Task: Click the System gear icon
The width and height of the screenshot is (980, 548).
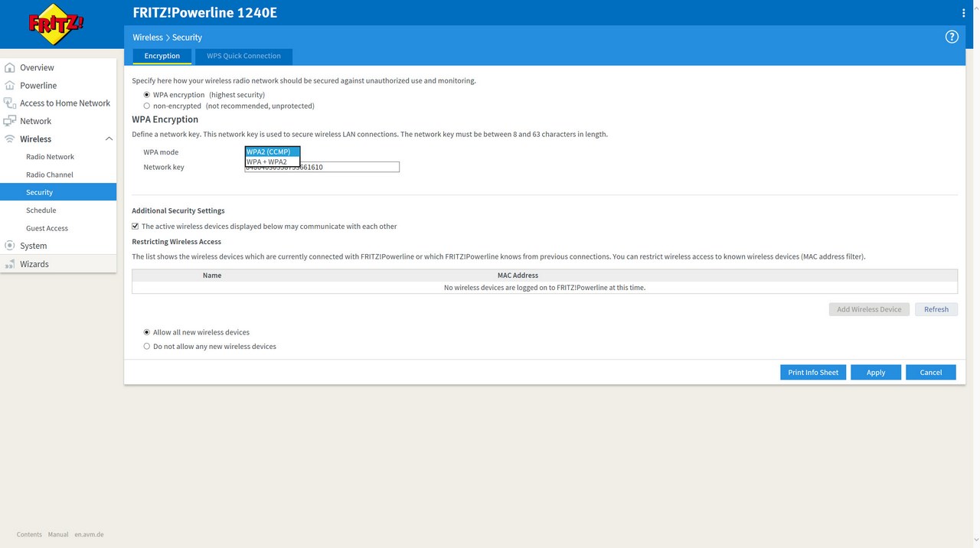Action: coord(10,246)
